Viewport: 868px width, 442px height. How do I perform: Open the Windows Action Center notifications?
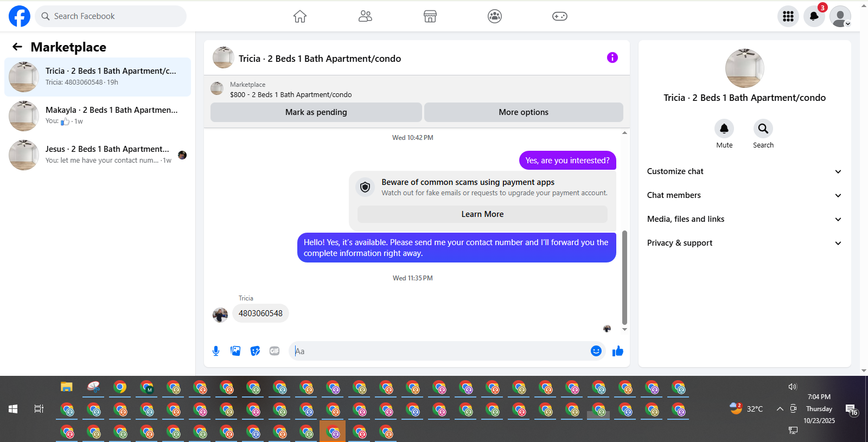coord(851,409)
